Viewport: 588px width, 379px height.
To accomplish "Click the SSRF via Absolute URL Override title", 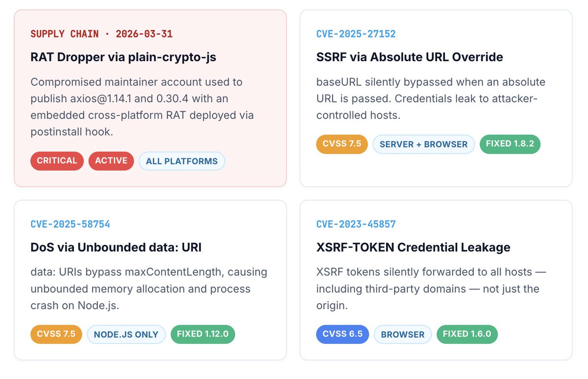I will pyautogui.click(x=410, y=57).
